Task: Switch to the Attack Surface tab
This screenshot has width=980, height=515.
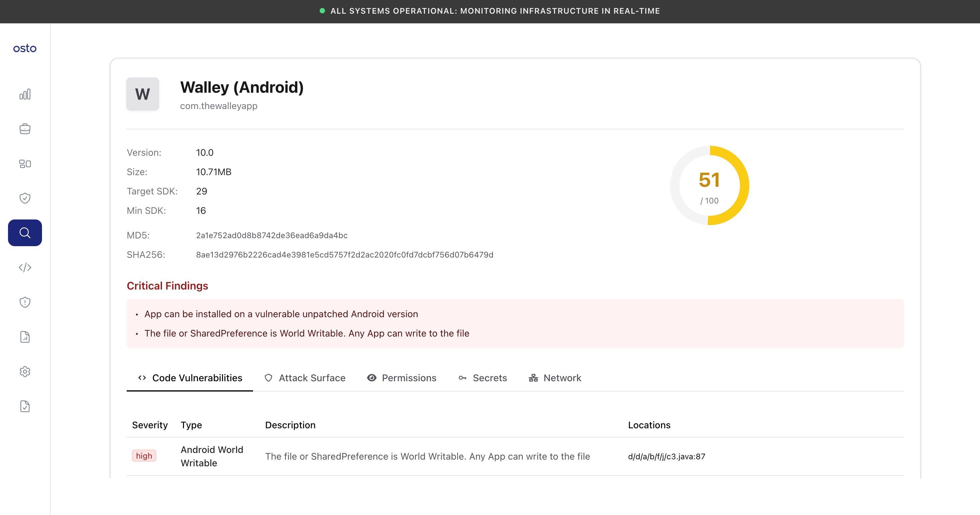Action: click(x=305, y=378)
